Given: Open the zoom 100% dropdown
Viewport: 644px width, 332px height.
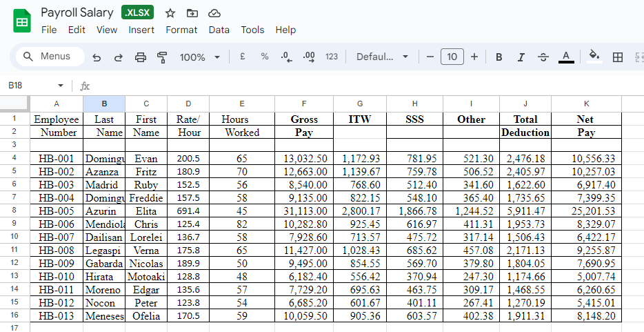Looking at the screenshot, I should tap(199, 57).
